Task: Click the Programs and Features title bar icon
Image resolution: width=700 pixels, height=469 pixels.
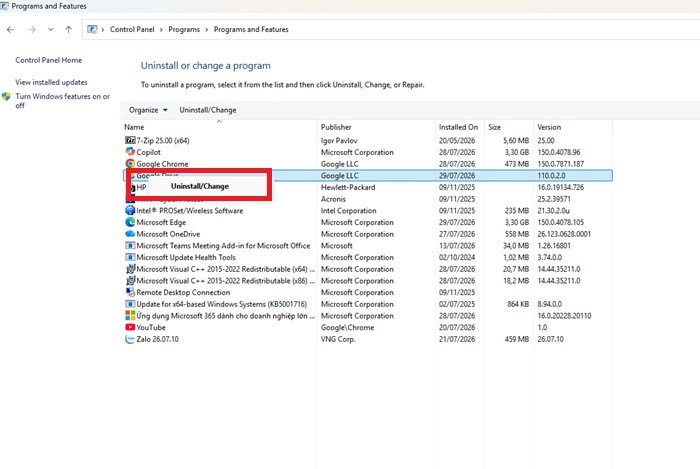Action: click(4, 6)
